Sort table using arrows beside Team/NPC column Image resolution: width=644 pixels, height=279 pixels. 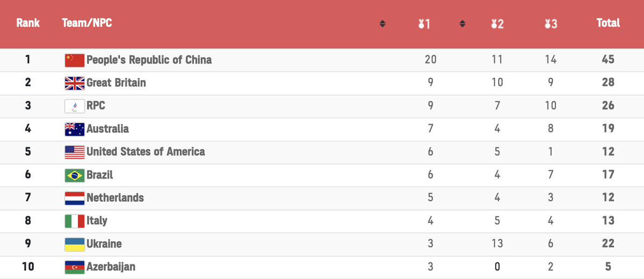(x=383, y=24)
